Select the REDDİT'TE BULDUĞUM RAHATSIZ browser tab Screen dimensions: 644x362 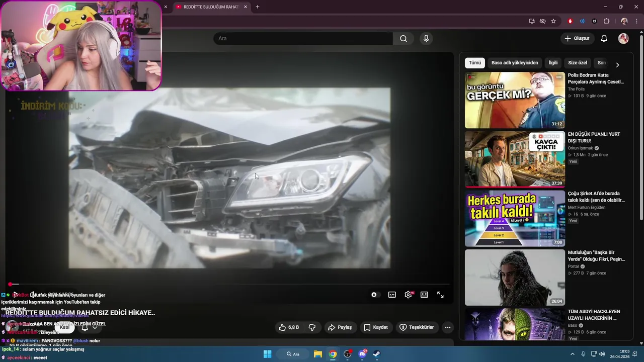point(210,7)
